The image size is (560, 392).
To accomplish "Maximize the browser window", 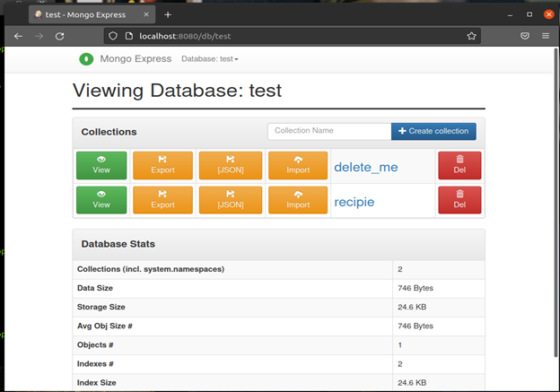I will (529, 14).
